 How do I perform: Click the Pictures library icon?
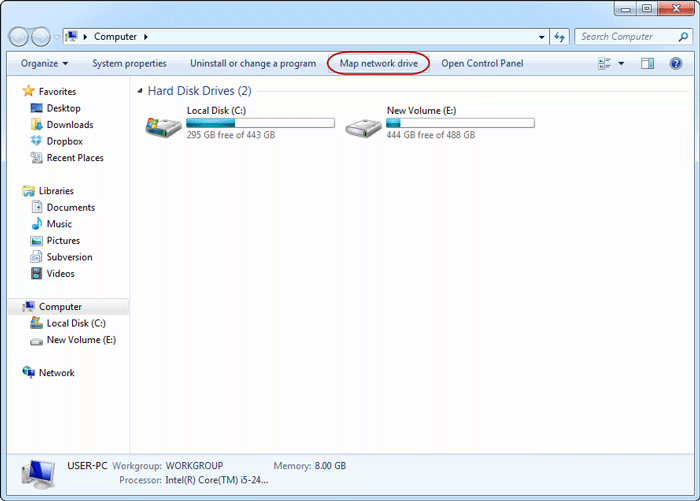tap(37, 241)
